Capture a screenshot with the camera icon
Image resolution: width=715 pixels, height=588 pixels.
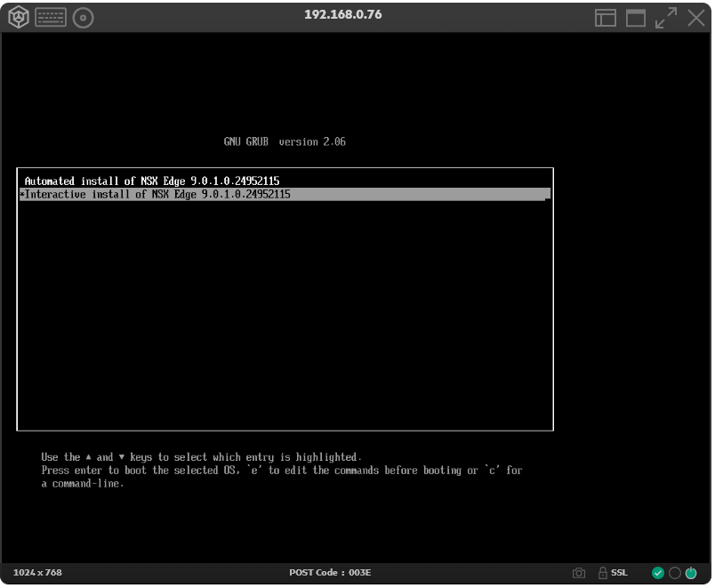579,573
